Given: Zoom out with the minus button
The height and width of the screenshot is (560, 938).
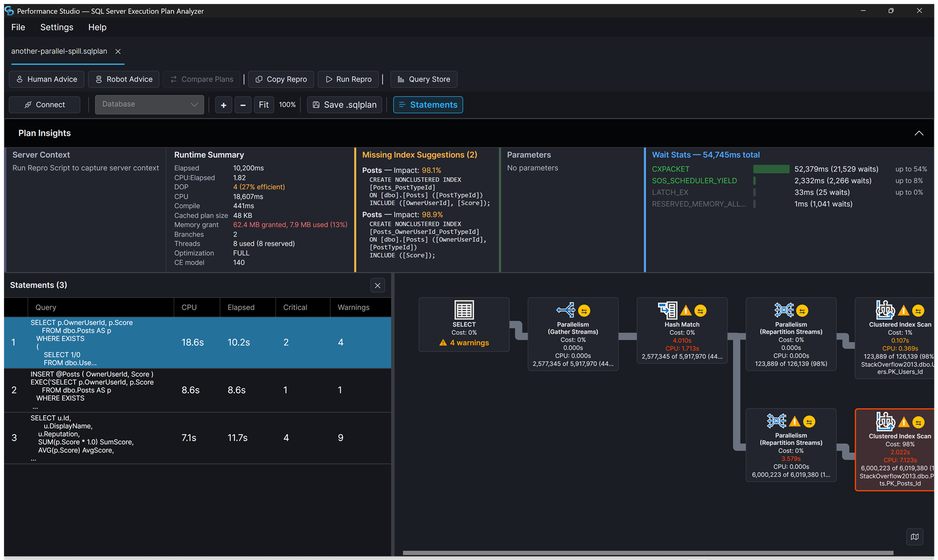Looking at the screenshot, I should pos(243,105).
